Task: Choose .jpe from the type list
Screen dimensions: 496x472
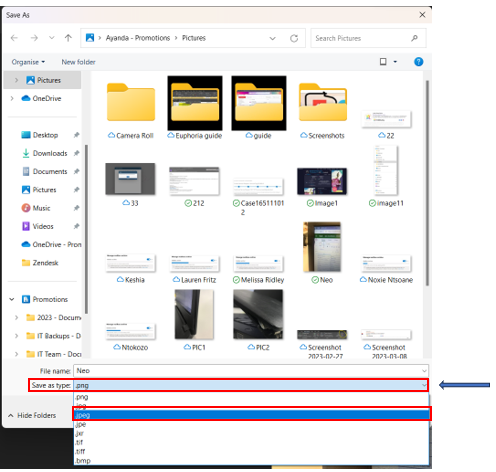Action: pos(251,424)
